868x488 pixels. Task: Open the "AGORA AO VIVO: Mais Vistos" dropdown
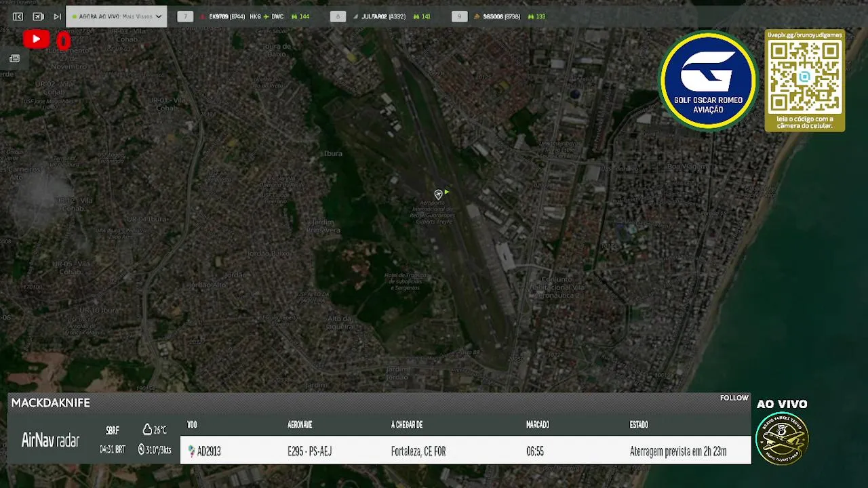(x=116, y=16)
